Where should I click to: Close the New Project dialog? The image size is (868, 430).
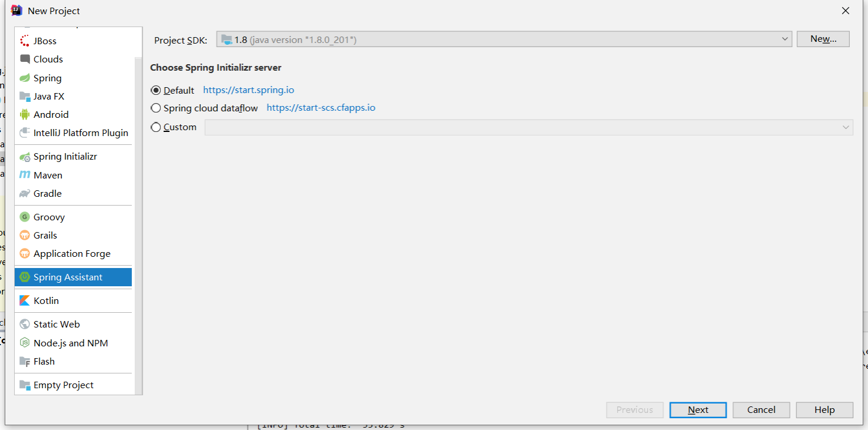(845, 11)
